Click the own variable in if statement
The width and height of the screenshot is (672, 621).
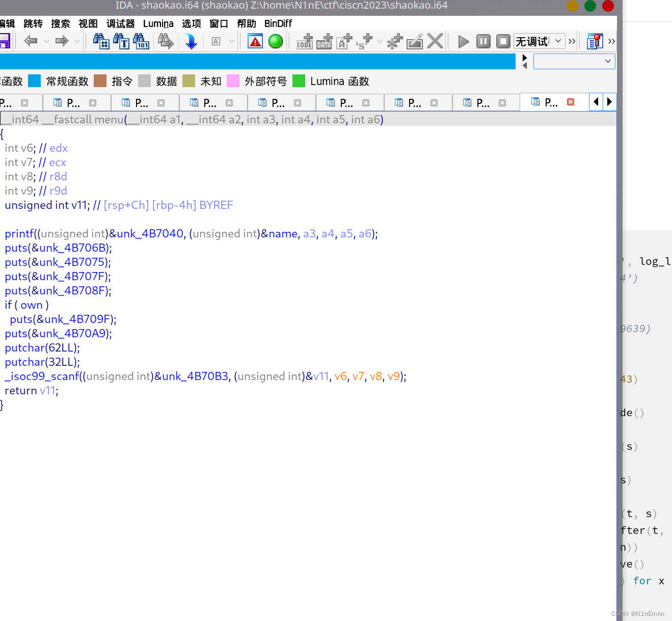[32, 305]
